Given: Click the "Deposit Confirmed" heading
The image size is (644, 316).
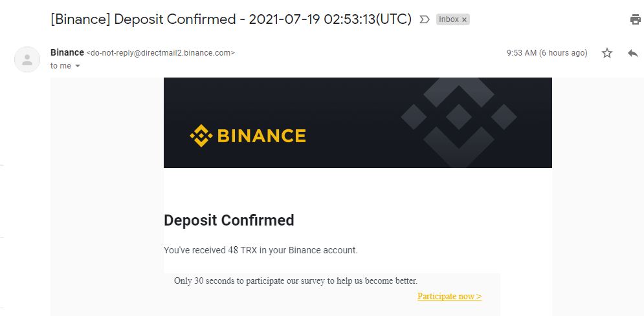Looking at the screenshot, I should [x=229, y=220].
